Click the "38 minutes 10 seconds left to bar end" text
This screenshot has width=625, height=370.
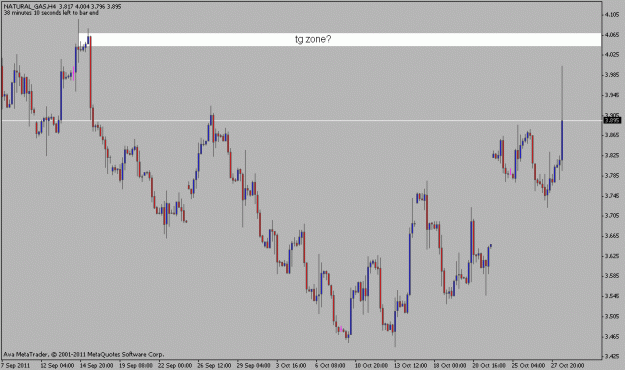51,13
